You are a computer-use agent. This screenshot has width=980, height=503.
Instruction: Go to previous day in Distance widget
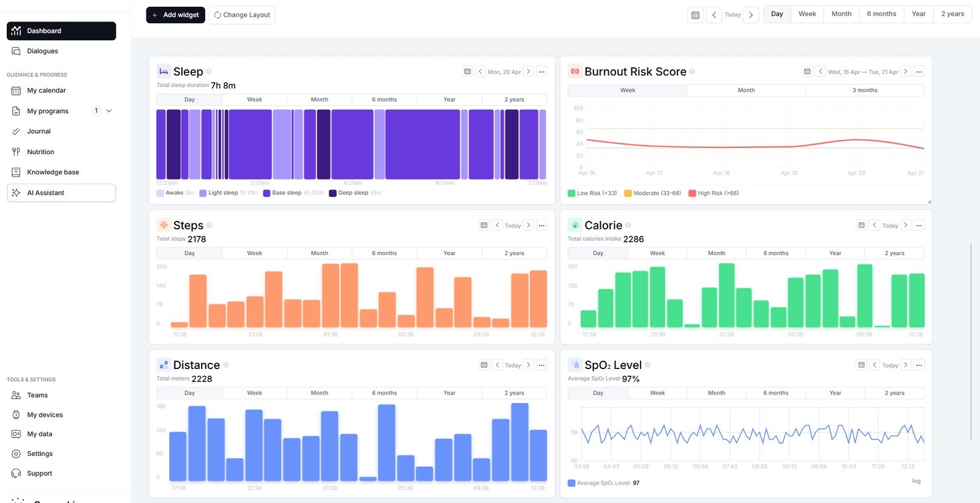[x=497, y=365]
